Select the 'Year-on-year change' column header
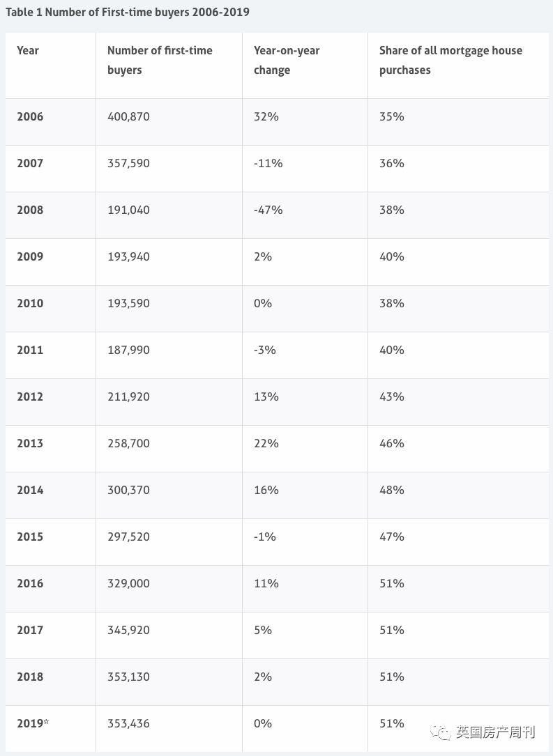This screenshot has height=756, width=553. pos(287,60)
